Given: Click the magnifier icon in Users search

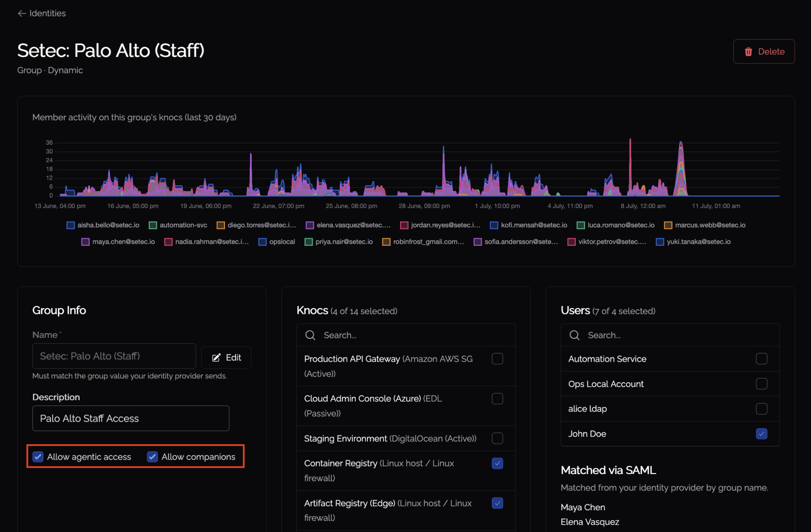Looking at the screenshot, I should [x=574, y=335].
